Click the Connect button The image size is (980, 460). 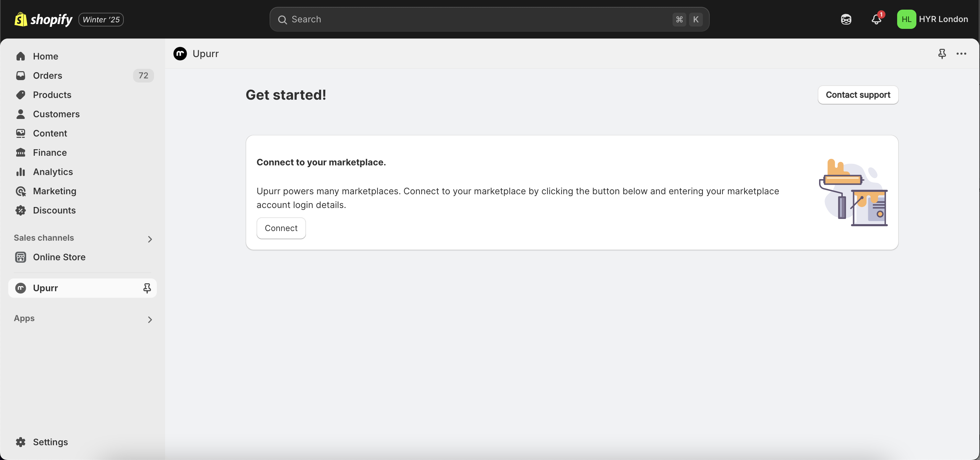click(281, 228)
